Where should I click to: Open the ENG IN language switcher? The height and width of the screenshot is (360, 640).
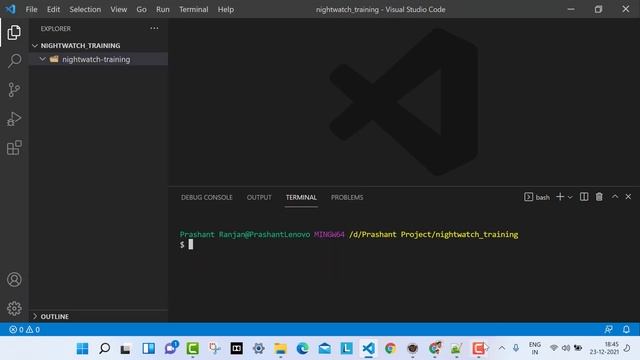coord(535,348)
